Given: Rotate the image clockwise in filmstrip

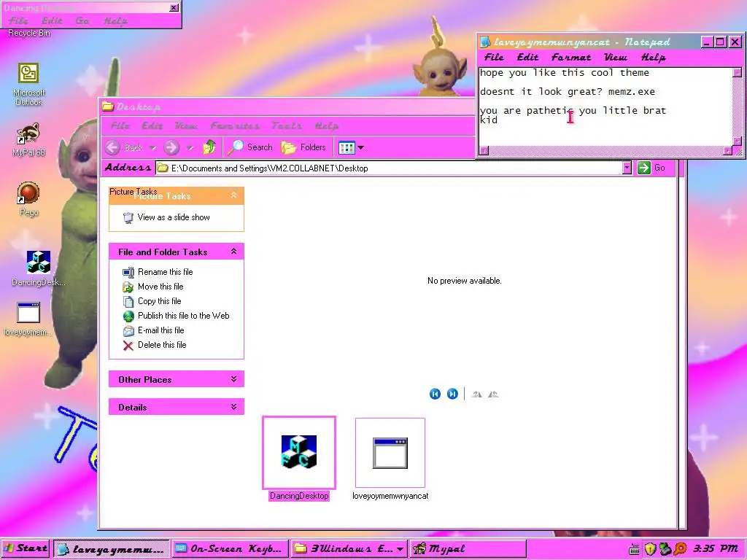Looking at the screenshot, I should (x=476, y=394).
